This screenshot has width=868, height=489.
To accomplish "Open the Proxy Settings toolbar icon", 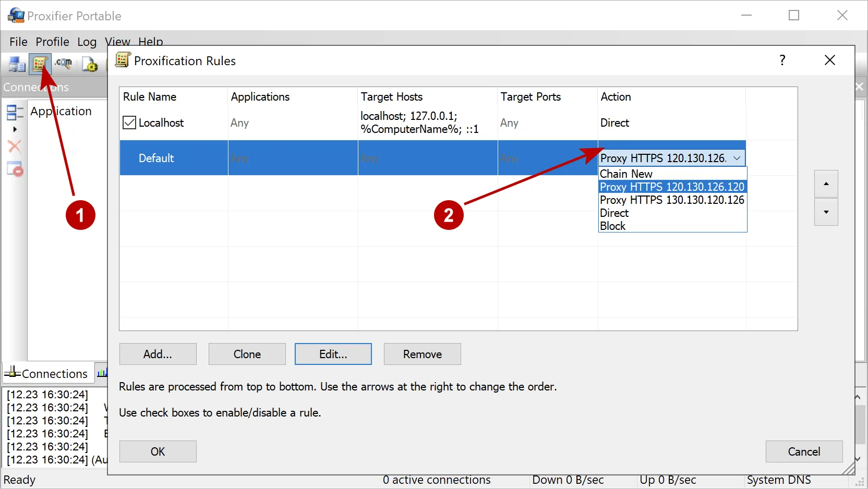I will pyautogui.click(x=17, y=64).
